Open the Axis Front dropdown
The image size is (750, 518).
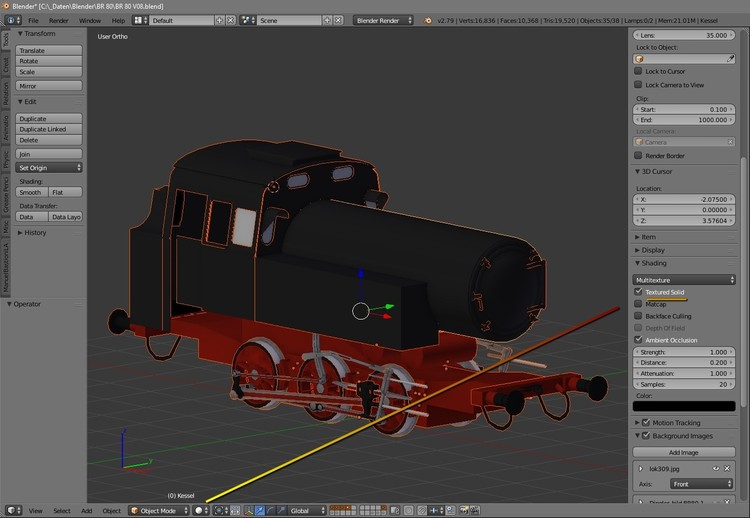click(702, 484)
